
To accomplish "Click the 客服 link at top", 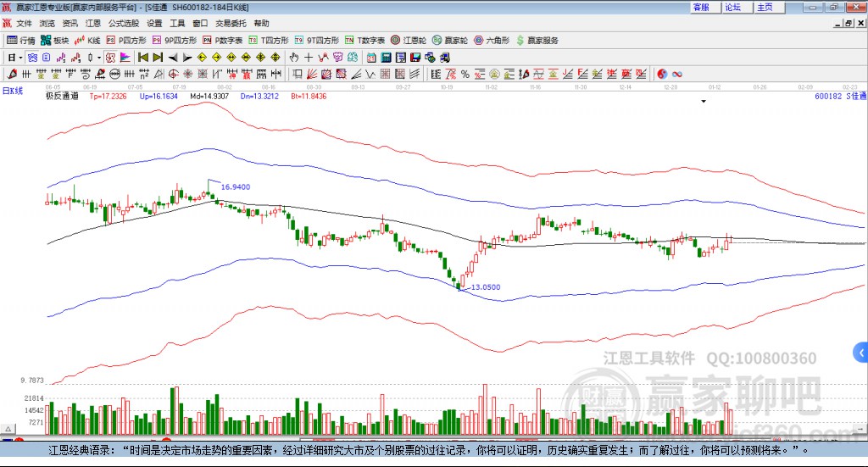I will point(701,7).
